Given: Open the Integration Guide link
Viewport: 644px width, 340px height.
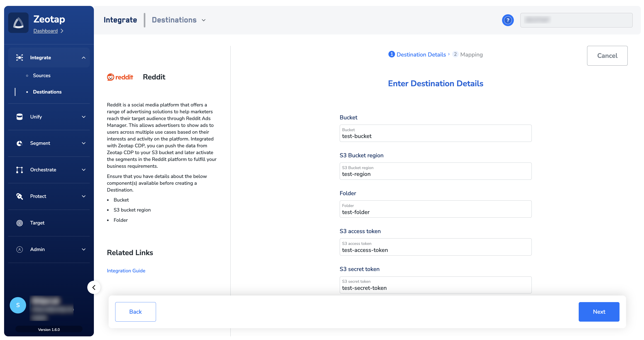Looking at the screenshot, I should pyautogui.click(x=126, y=271).
